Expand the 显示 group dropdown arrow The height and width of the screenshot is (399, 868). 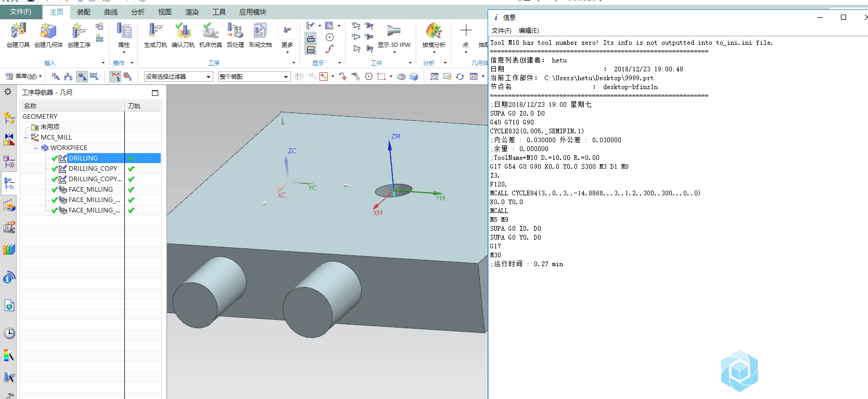[x=340, y=63]
